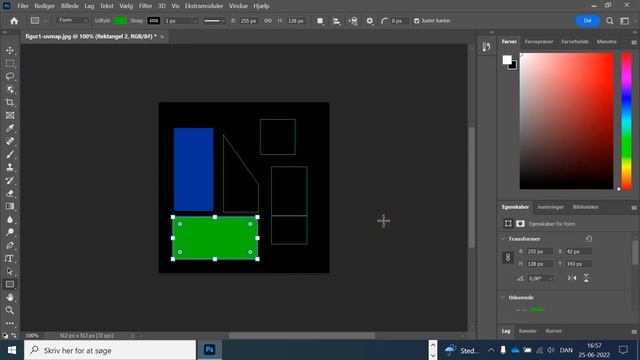Select the Lasso tool
The width and height of the screenshot is (640, 360).
tap(10, 76)
